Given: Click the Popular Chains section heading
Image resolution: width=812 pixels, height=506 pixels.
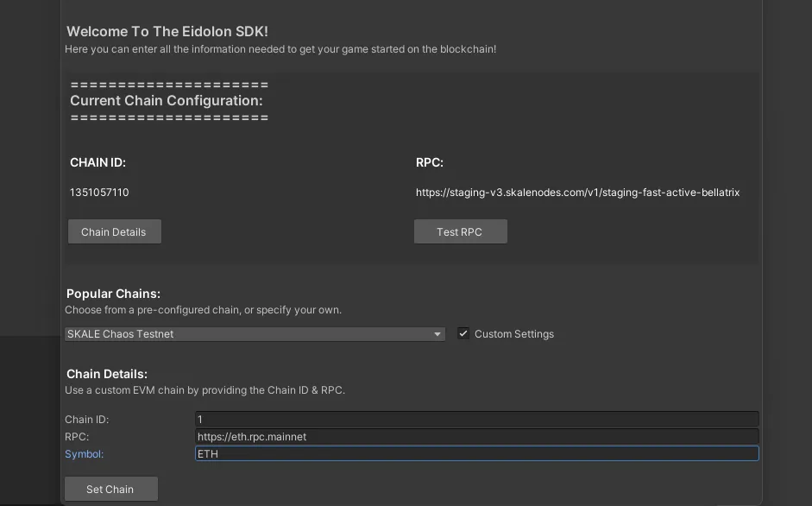Looking at the screenshot, I should 113,294.
